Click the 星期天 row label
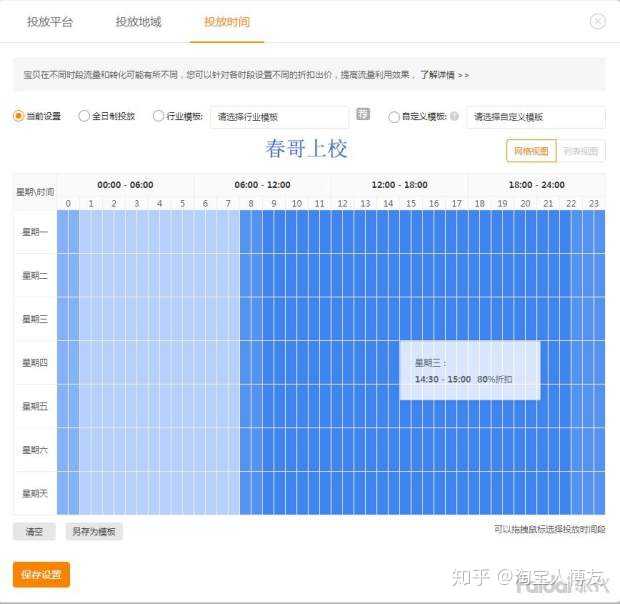The width and height of the screenshot is (620, 604). (x=35, y=493)
